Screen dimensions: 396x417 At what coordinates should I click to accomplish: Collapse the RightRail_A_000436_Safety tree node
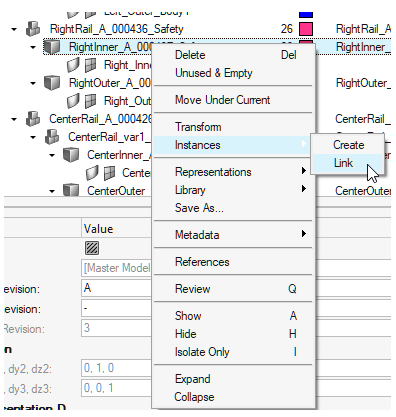(14, 29)
